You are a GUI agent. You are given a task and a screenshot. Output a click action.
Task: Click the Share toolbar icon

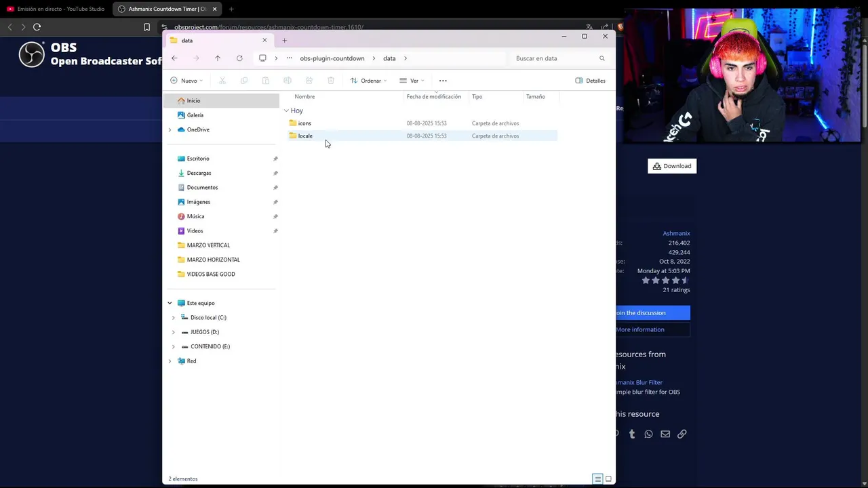309,81
